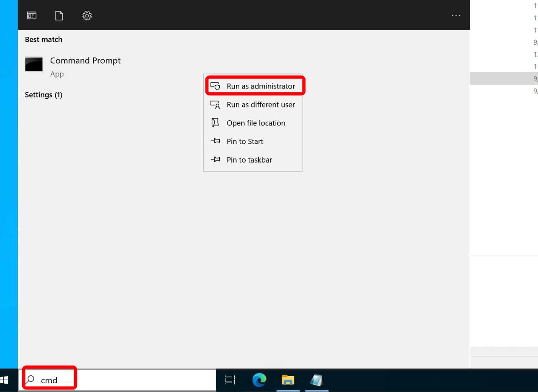Open the three-dot more options menu
Image resolution: width=538 pixels, height=392 pixels.
[456, 16]
